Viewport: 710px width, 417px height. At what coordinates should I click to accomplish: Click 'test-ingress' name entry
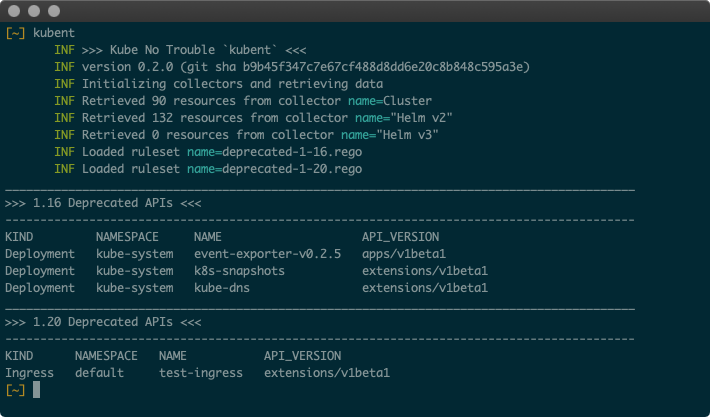(201, 373)
